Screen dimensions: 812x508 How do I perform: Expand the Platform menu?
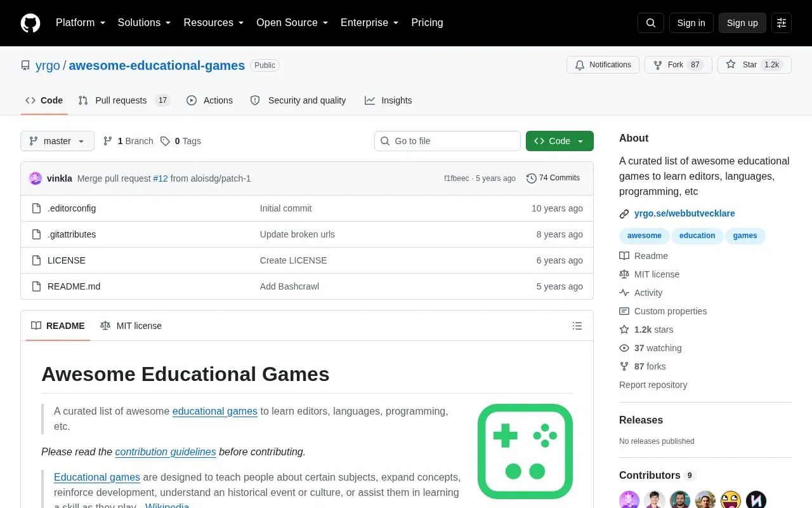pyautogui.click(x=81, y=23)
